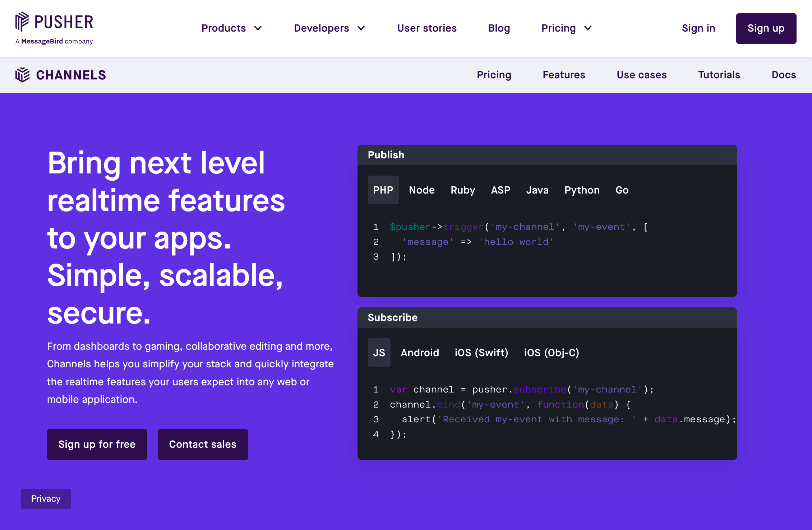This screenshot has width=812, height=530.
Task: Expand the Pricing dropdown in the top navigation
Action: 566,28
